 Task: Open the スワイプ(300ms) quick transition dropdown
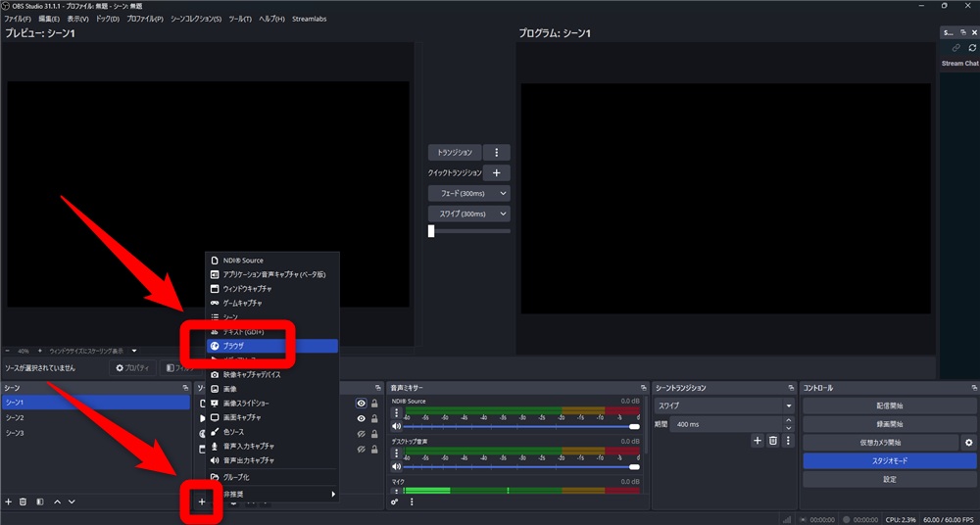tap(468, 214)
